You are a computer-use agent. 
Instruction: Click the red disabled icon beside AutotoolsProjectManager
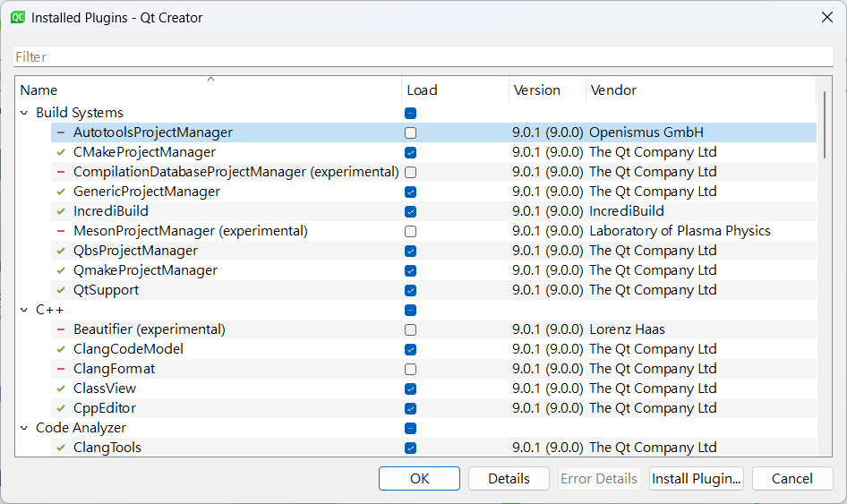(x=61, y=132)
